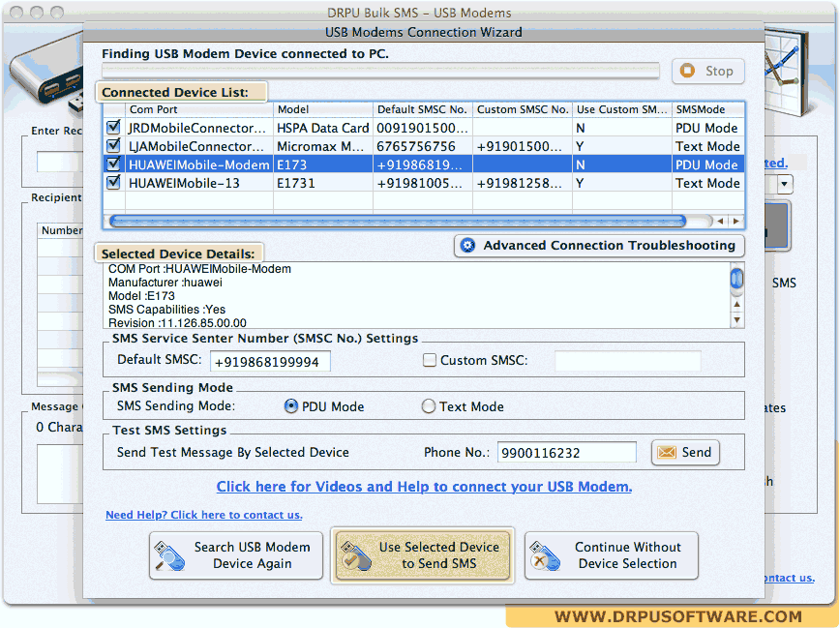Click the Micromax M... model cell
The height and width of the screenshot is (628, 840).
(323, 146)
